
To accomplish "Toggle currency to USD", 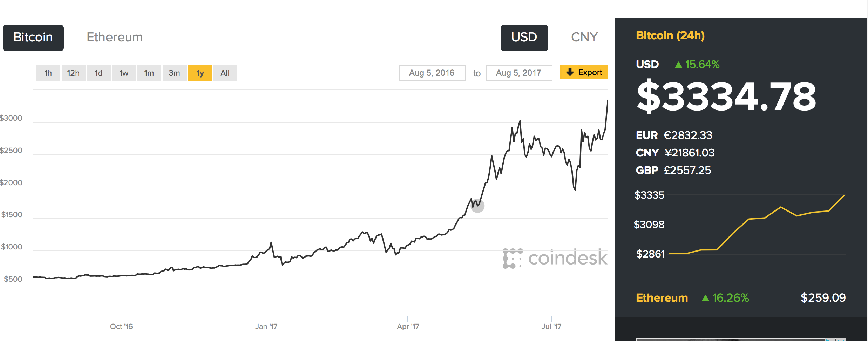I will point(524,38).
